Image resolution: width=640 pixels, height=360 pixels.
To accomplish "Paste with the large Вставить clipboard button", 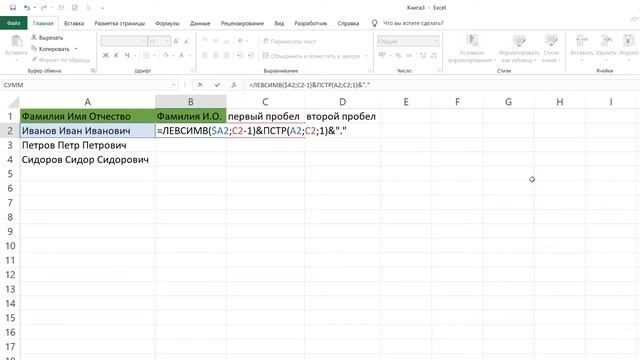I will (16, 47).
